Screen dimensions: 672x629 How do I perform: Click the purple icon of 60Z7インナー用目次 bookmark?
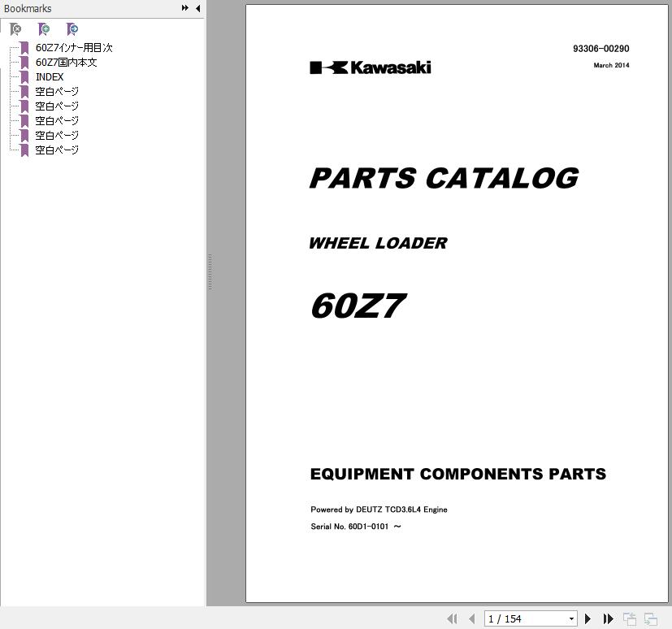click(x=24, y=48)
